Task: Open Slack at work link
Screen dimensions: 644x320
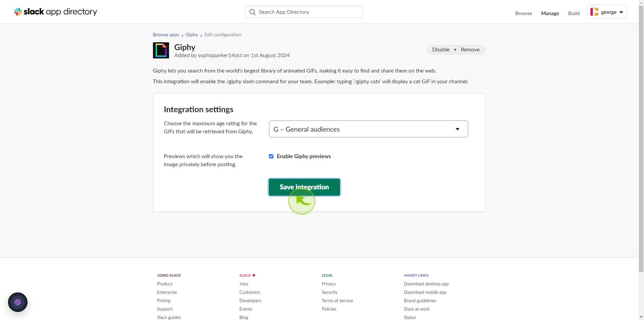Action: 417,309
